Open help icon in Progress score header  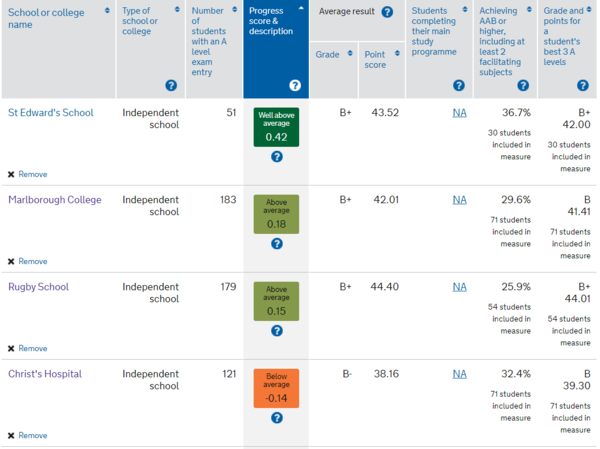pos(295,85)
